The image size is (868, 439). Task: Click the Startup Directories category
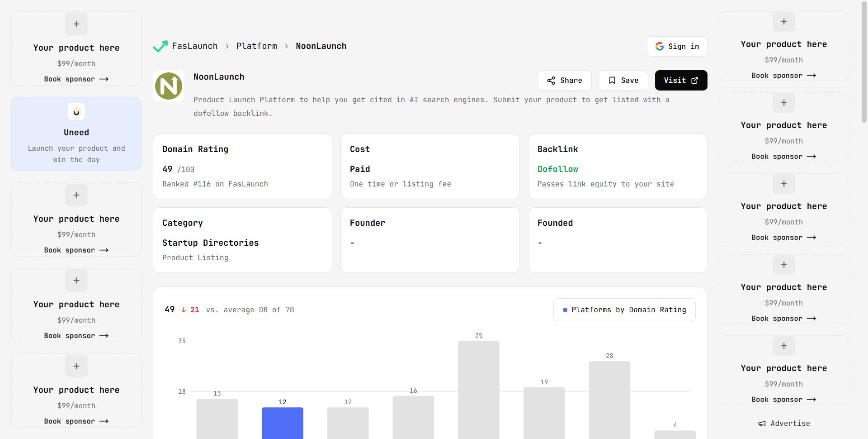coord(211,243)
